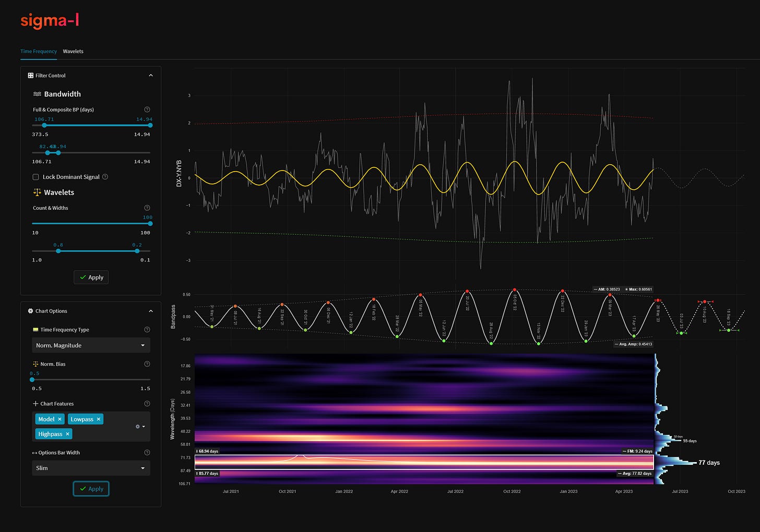Apply the Chart Options settings
760x532 pixels.
click(91, 489)
